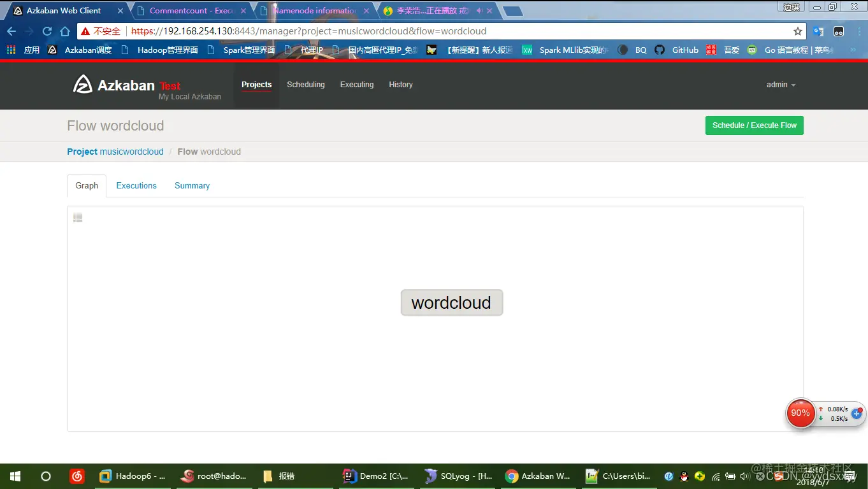This screenshot has height=489, width=868.
Task: Click Azkaban Chrome taskbar button
Action: tap(539, 476)
